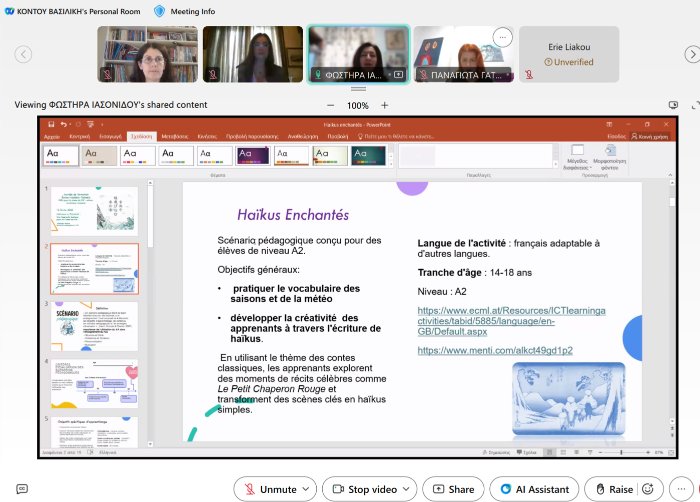
Task: Zoom in shared content with plus
Action: (385, 105)
